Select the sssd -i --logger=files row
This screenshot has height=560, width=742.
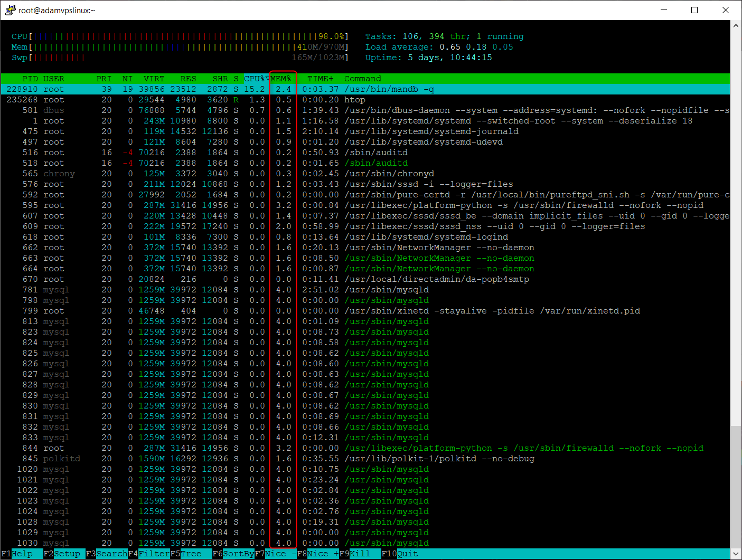365,184
